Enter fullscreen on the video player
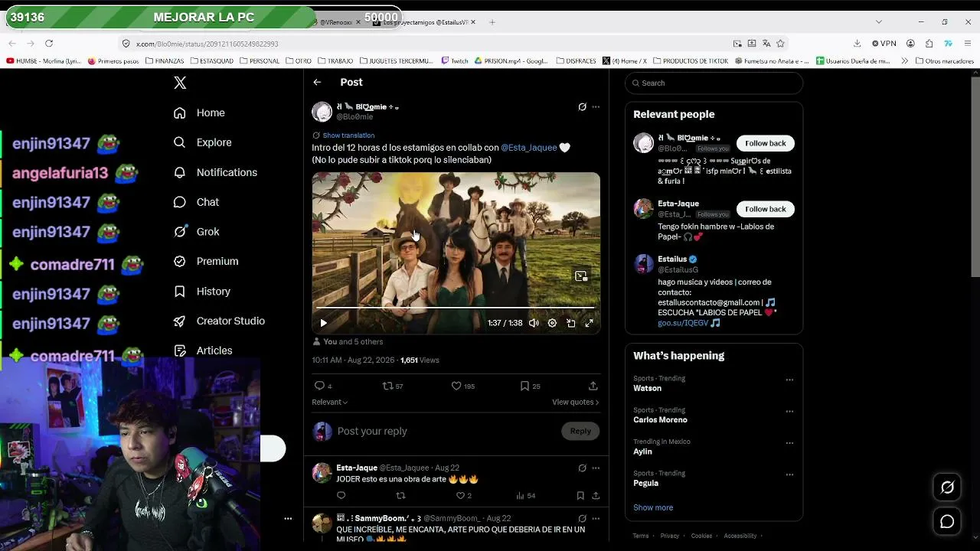This screenshot has width=980, height=551. [x=589, y=323]
